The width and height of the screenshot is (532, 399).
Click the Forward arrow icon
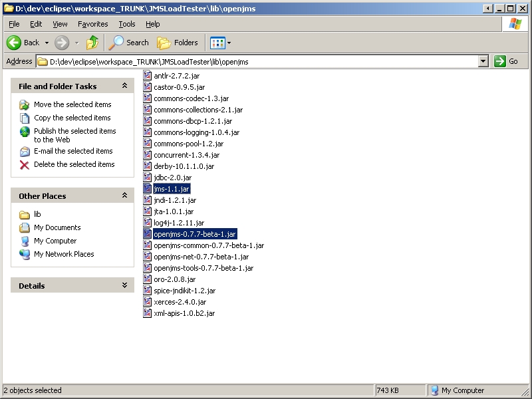(x=62, y=43)
